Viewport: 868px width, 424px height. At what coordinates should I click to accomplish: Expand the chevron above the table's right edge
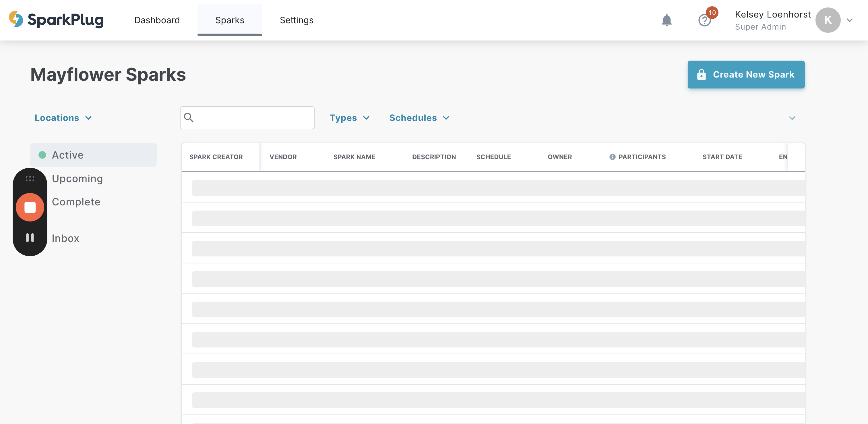coord(792,118)
